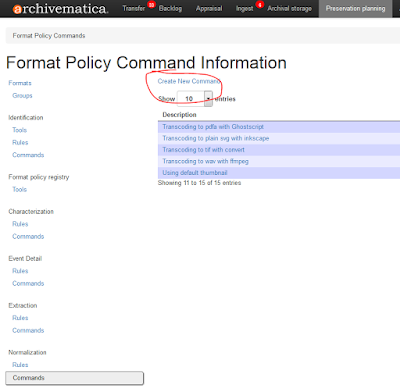Open Transcoding to wav with ffmpeg
Image resolution: width=400 pixels, height=392 pixels.
point(205,161)
